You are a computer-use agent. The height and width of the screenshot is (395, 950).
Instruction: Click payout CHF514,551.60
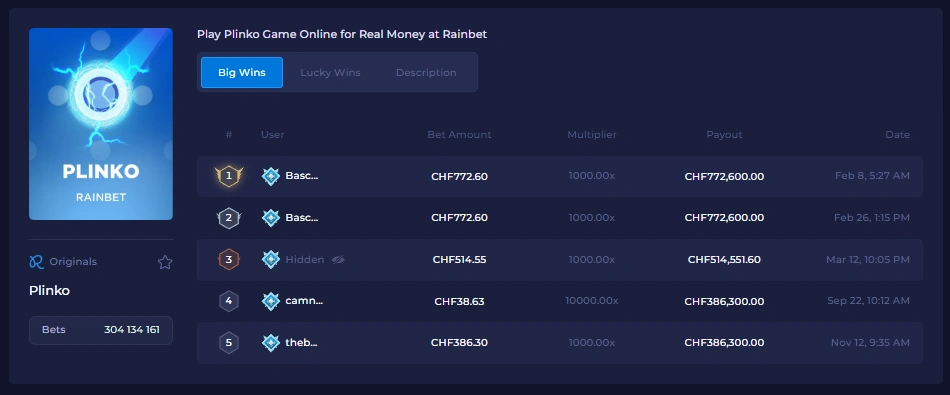[x=724, y=260]
